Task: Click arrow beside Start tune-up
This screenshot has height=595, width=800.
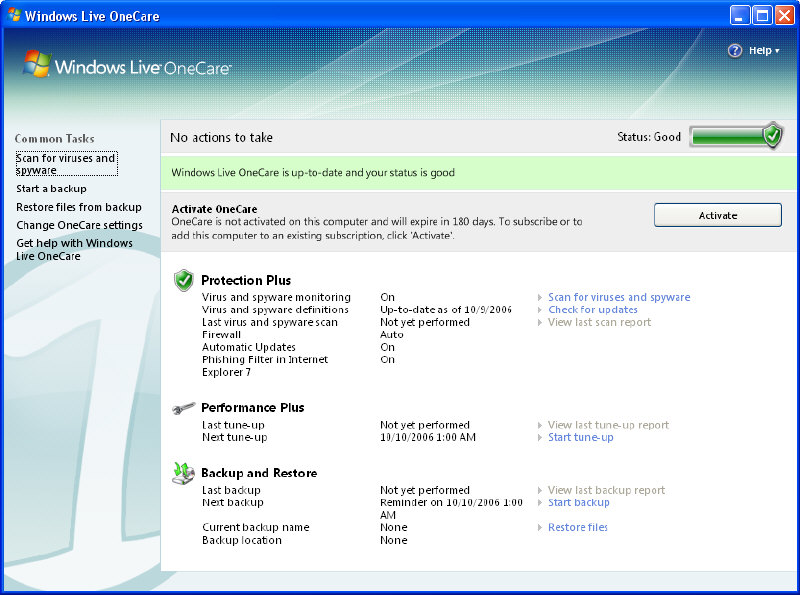Action: 540,437
